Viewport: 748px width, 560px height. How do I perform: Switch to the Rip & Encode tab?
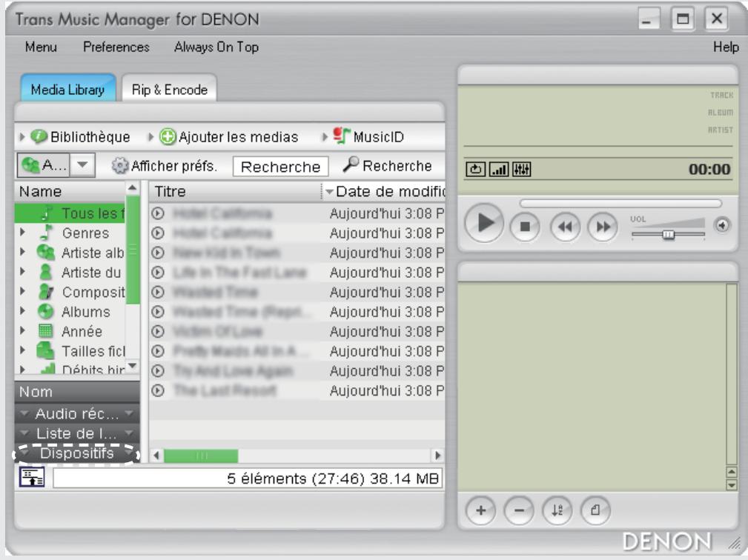pyautogui.click(x=169, y=89)
